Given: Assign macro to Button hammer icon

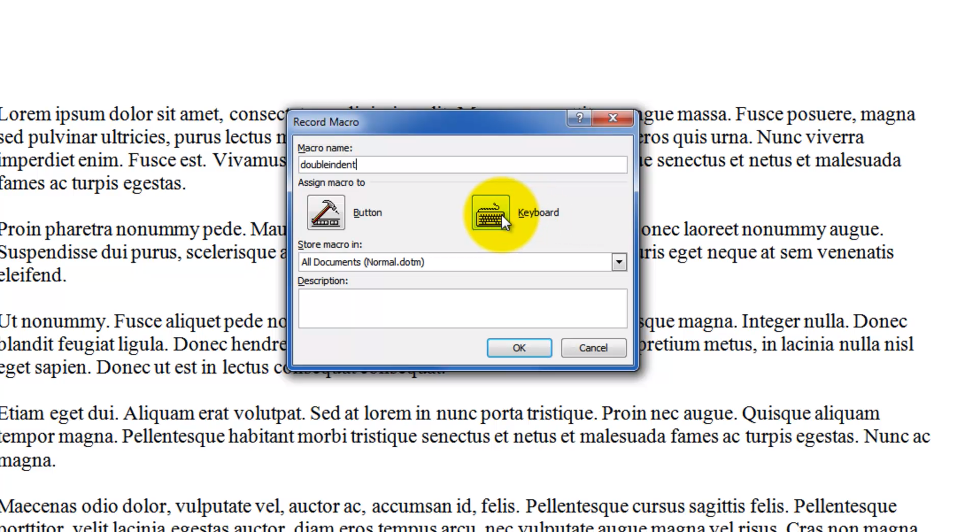Looking at the screenshot, I should coord(326,212).
